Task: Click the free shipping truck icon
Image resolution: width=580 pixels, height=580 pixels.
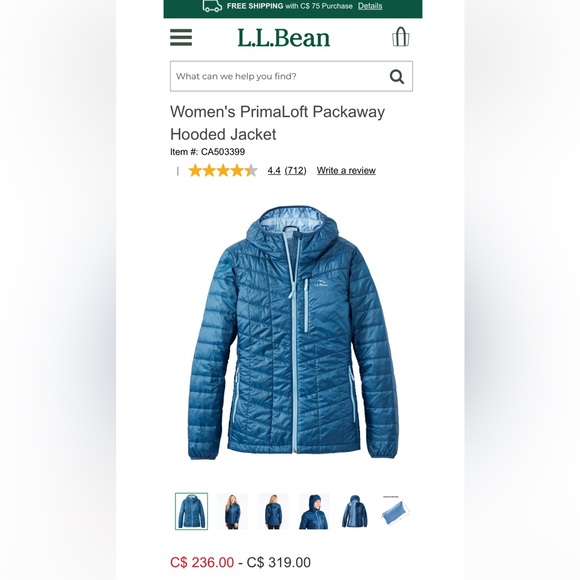Action: point(212,6)
